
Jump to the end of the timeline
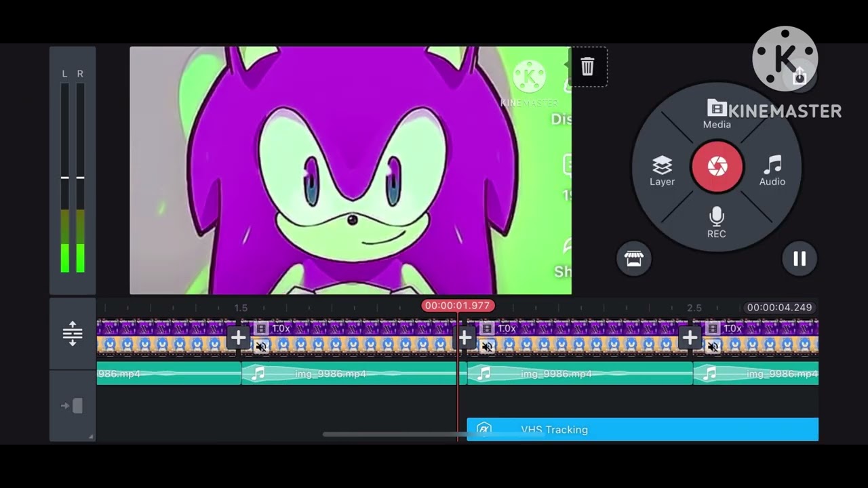[73, 406]
